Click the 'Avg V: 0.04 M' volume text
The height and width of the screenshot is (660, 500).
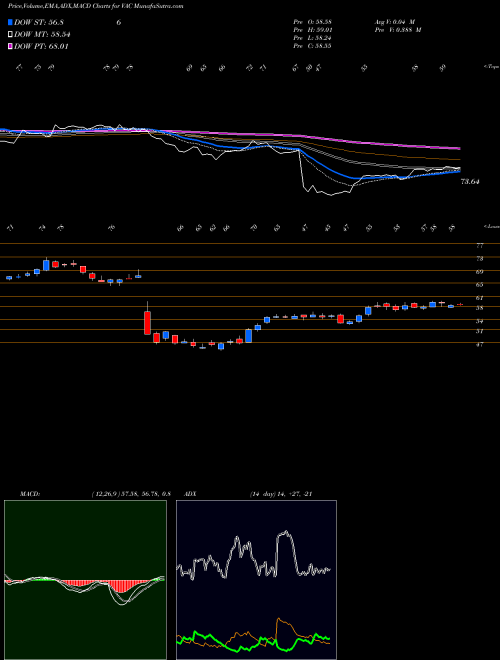point(395,22)
